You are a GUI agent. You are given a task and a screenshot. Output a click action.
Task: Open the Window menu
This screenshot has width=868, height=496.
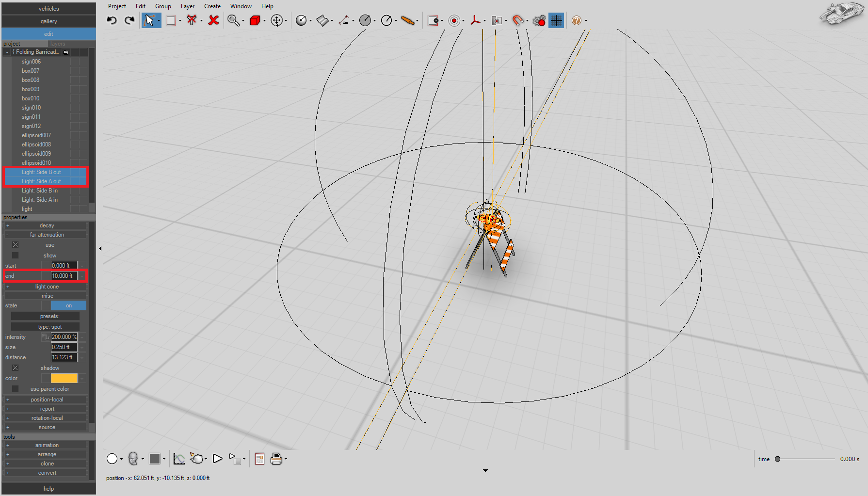point(241,6)
